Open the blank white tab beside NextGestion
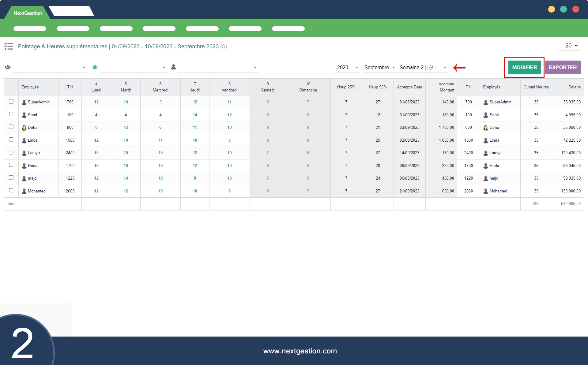This screenshot has width=588, height=365. click(71, 12)
